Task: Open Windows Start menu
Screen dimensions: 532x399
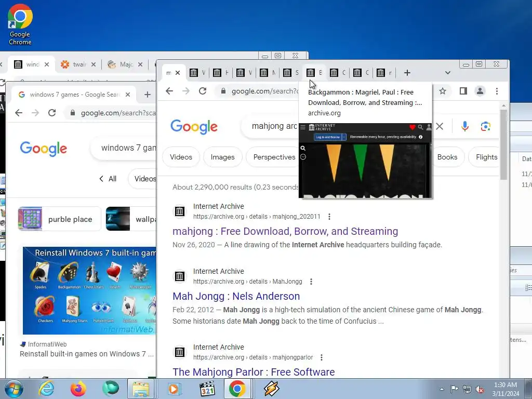Action: (13, 389)
